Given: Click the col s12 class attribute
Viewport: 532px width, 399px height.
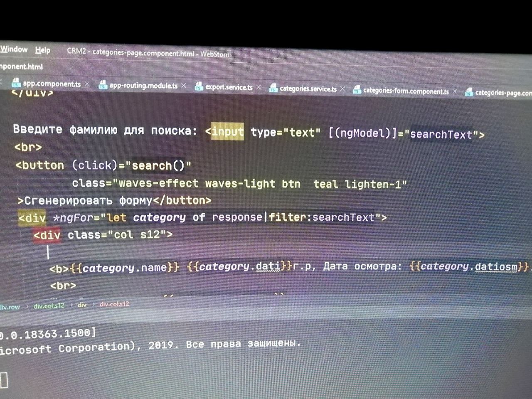Looking at the screenshot, I should pos(120,235).
